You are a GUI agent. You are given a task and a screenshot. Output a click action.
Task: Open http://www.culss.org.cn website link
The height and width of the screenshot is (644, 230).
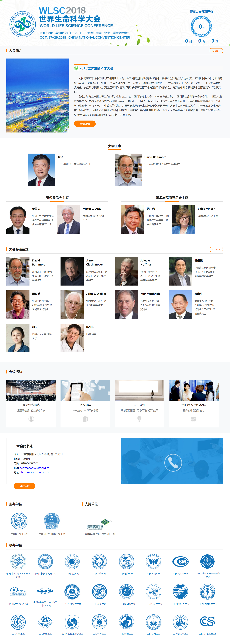point(35,473)
